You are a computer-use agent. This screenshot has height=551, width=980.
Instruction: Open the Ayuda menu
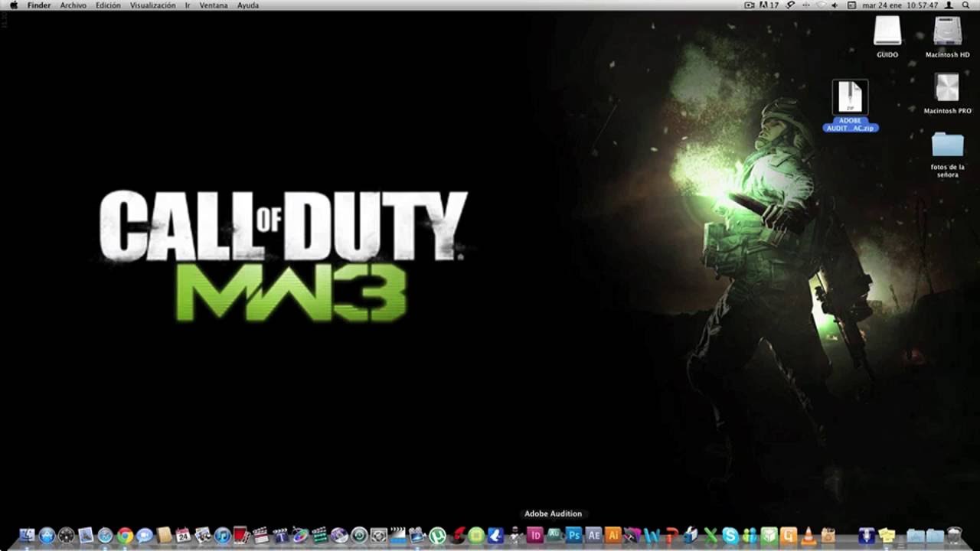tap(248, 5)
